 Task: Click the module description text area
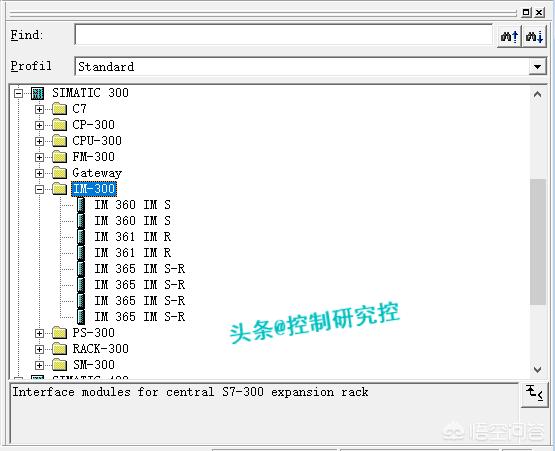point(264,412)
